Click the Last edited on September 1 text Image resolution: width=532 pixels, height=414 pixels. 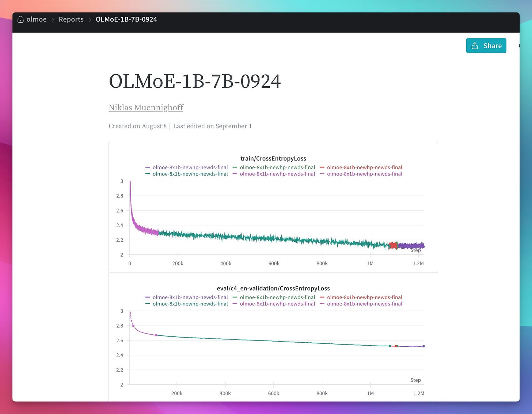pos(212,126)
